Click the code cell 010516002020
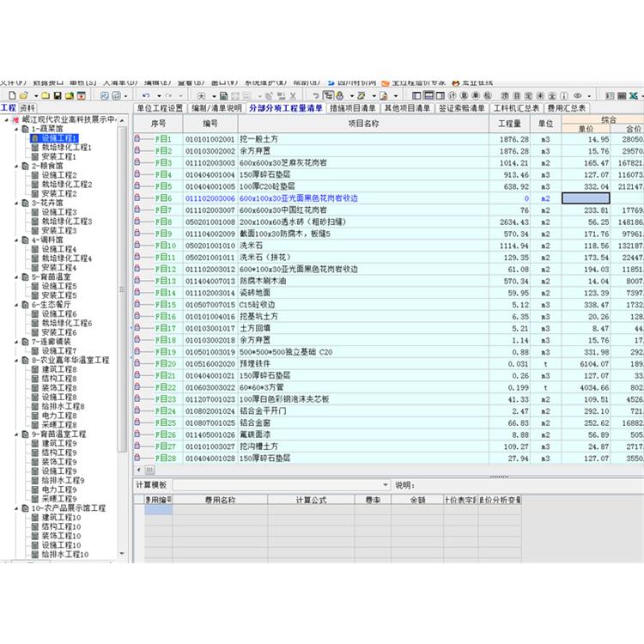 point(210,364)
